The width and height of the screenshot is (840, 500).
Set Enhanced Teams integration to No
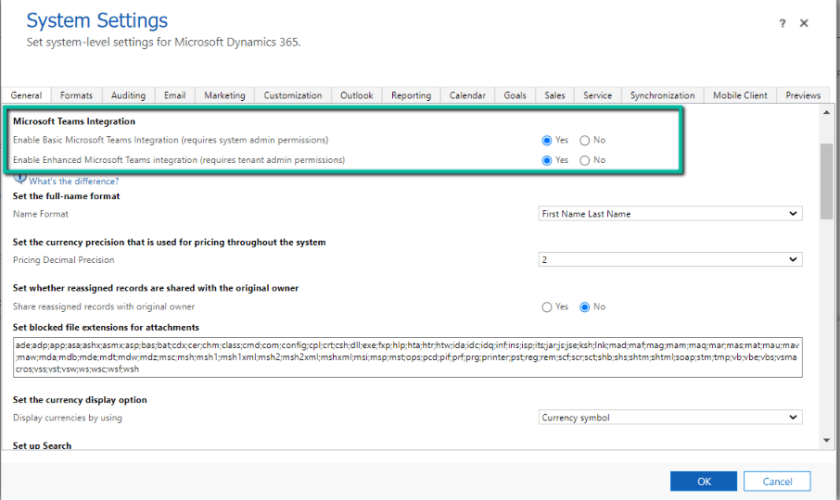click(585, 160)
